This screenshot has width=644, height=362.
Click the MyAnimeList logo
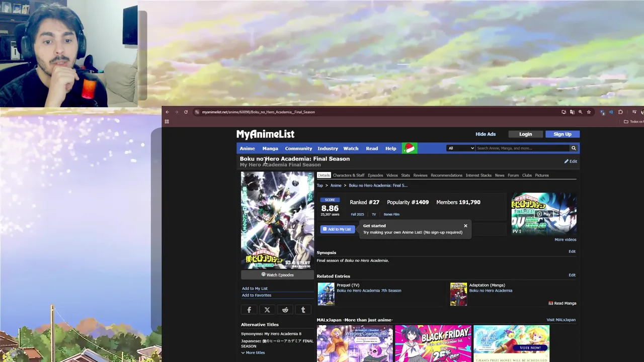pos(265,134)
